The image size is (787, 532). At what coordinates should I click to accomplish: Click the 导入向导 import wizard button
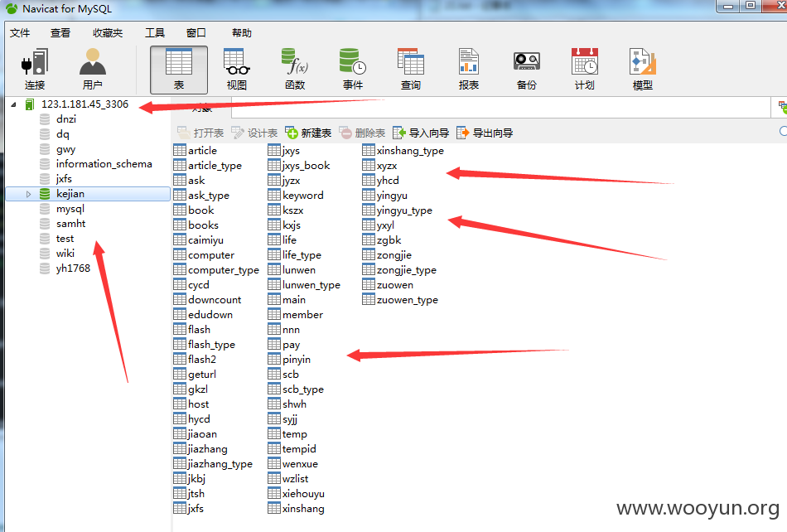tap(421, 133)
